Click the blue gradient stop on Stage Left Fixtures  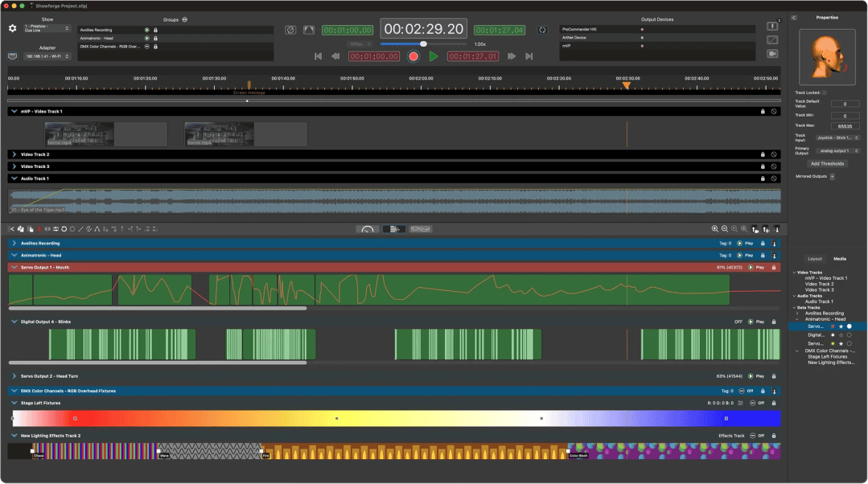click(726, 419)
